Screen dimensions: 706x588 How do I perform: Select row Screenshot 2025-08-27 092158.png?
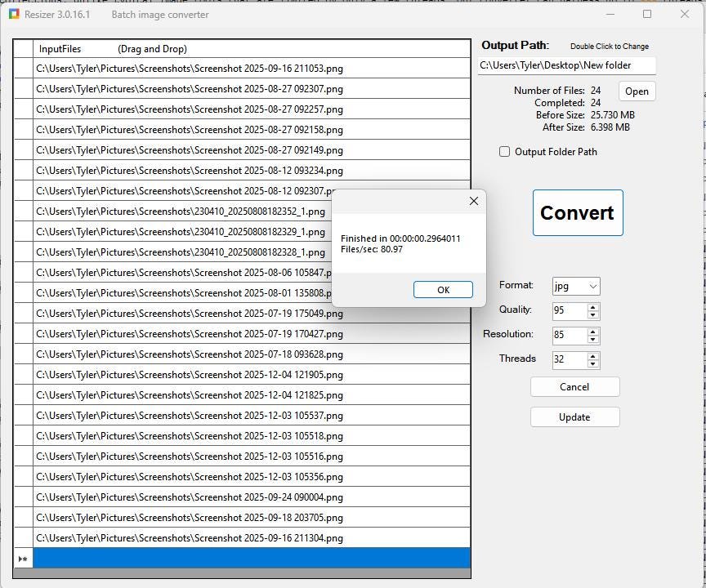pyautogui.click(x=252, y=130)
